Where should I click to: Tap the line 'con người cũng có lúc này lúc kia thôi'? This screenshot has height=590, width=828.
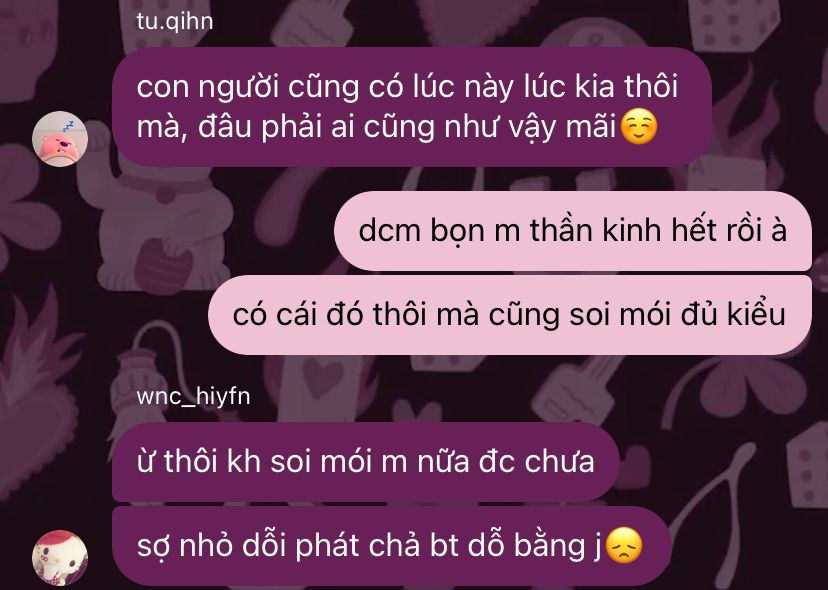(x=407, y=86)
